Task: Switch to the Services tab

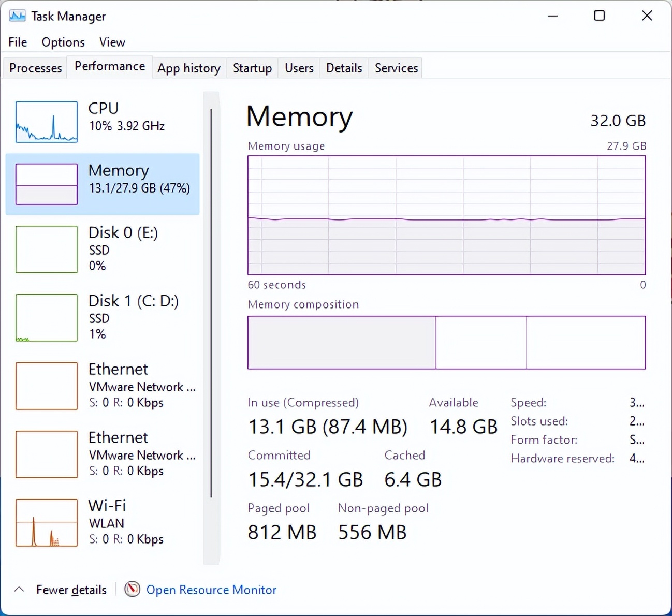Action: 396,68
